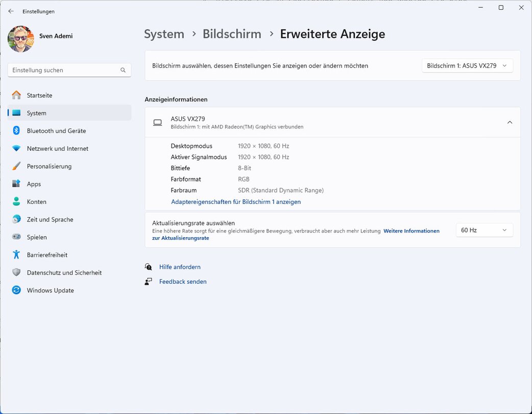The image size is (532, 414).
Task: Click the Bildschirm breadcrumb in header
Action: pos(232,34)
